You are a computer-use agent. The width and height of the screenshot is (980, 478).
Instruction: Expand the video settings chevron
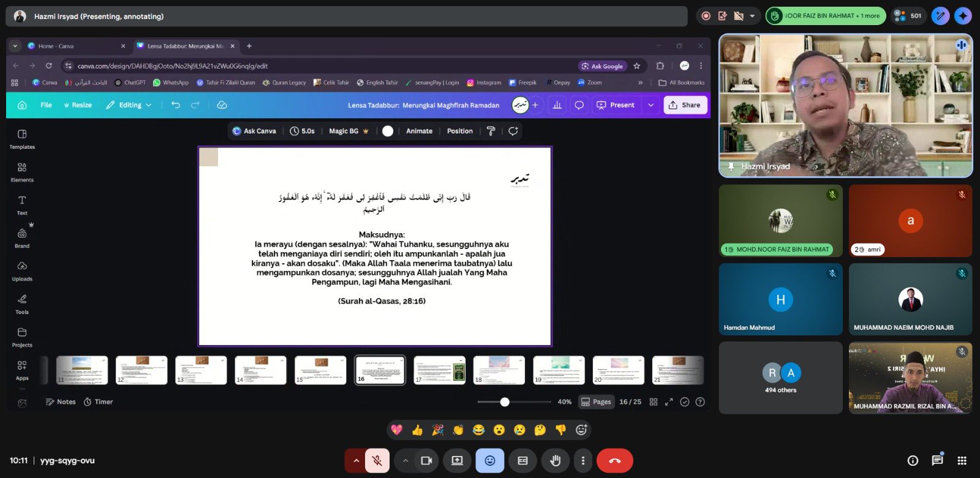[405, 461]
